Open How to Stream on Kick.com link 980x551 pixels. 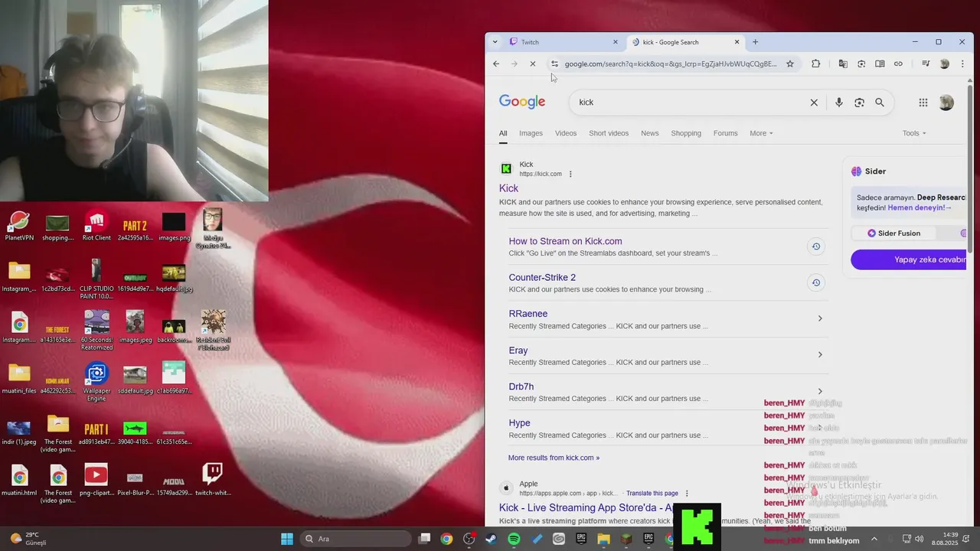(565, 241)
